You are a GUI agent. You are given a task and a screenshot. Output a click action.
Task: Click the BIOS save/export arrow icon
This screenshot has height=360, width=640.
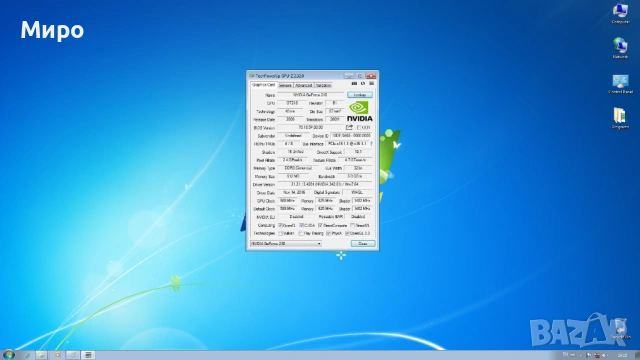coord(349,127)
